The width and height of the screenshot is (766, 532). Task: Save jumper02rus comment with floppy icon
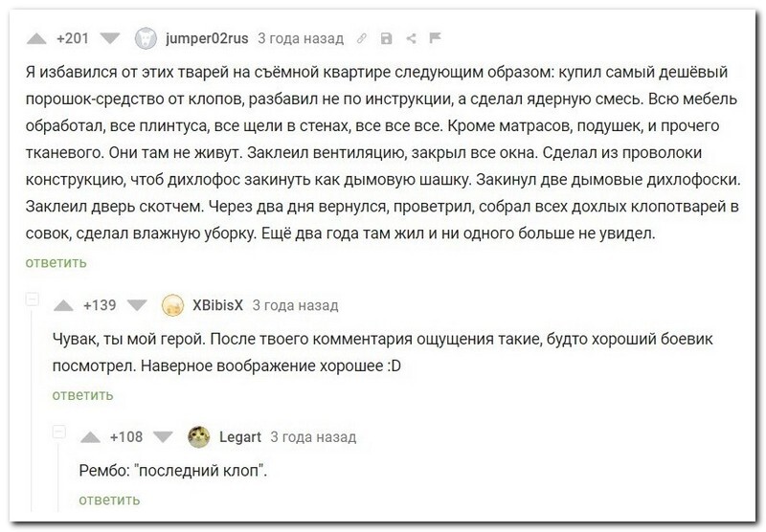(386, 39)
